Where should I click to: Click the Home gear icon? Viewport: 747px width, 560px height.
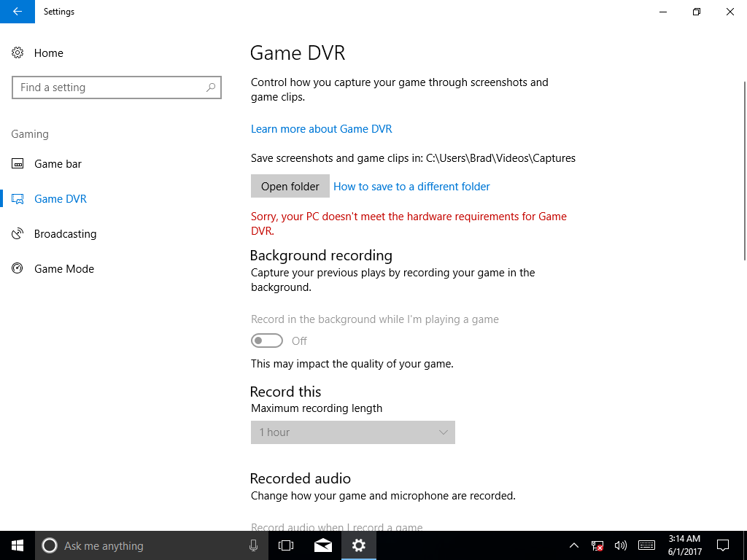click(18, 52)
